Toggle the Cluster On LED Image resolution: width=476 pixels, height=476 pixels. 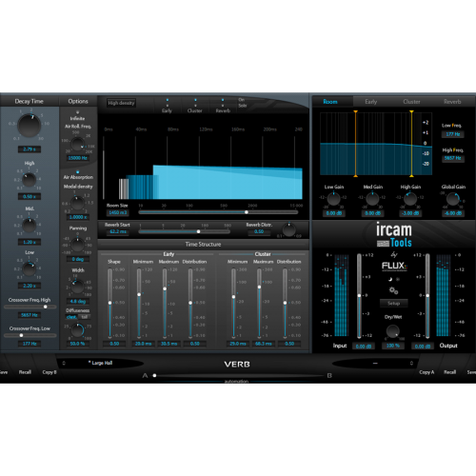pyautogui.click(x=195, y=100)
